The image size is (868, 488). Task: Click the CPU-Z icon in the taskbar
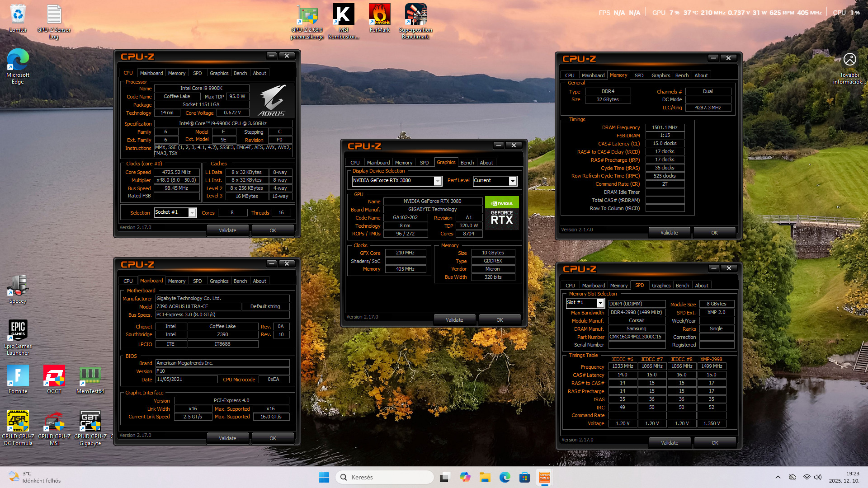click(x=545, y=477)
